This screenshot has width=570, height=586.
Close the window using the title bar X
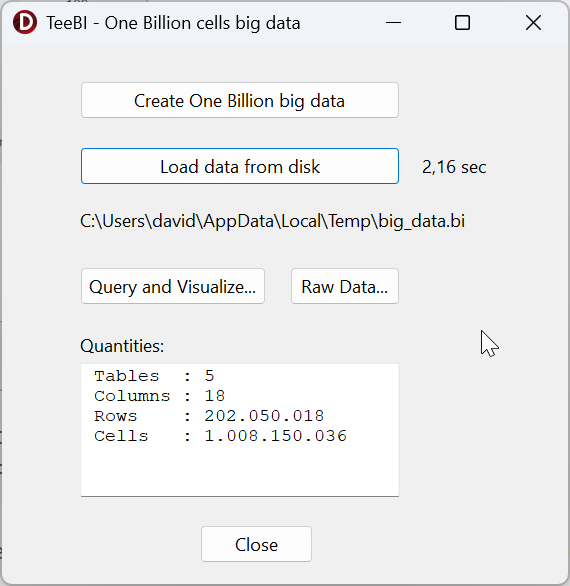point(533,23)
